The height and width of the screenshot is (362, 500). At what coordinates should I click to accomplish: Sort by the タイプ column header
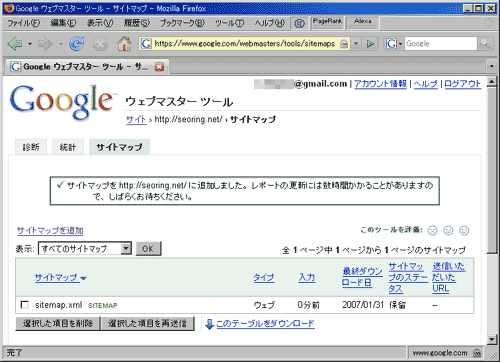click(264, 277)
